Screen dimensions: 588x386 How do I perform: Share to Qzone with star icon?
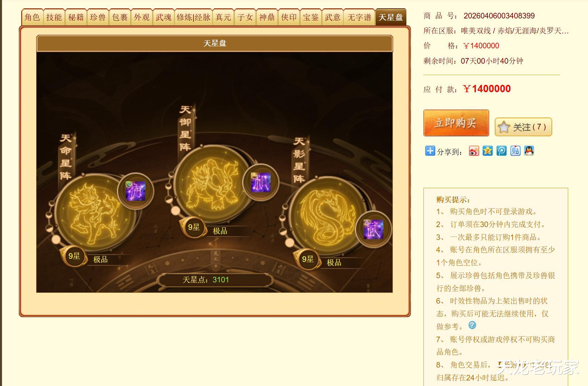487,151
